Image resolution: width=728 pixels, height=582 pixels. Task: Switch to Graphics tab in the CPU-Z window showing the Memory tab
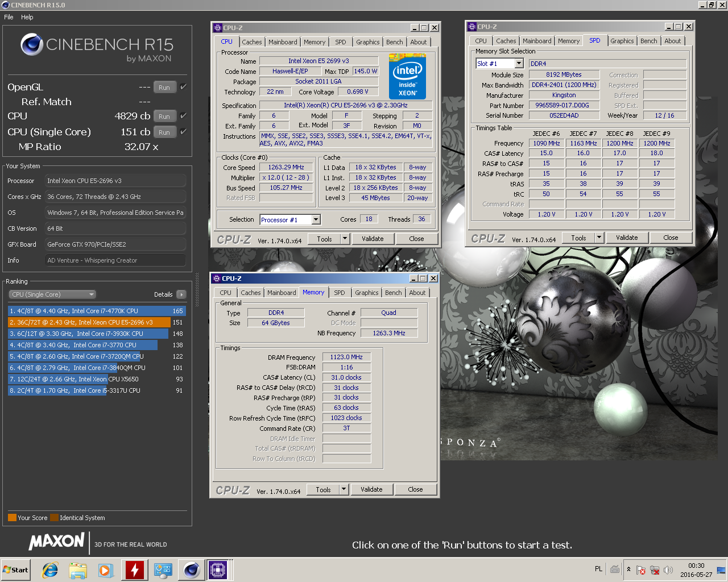[366, 293]
